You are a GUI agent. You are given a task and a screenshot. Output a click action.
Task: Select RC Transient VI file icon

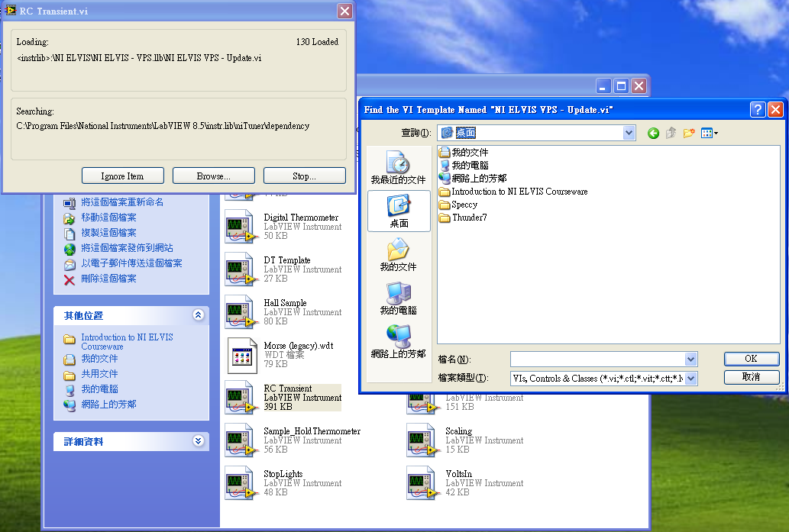(x=240, y=397)
